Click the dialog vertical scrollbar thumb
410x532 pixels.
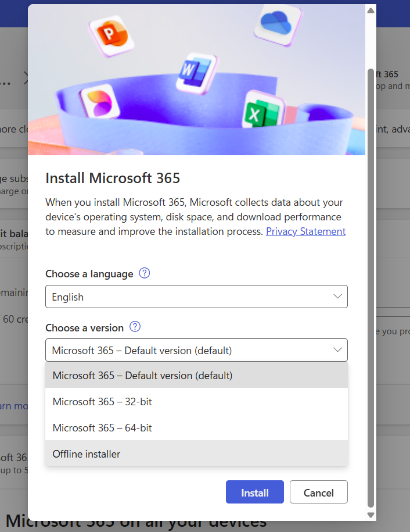(371, 288)
